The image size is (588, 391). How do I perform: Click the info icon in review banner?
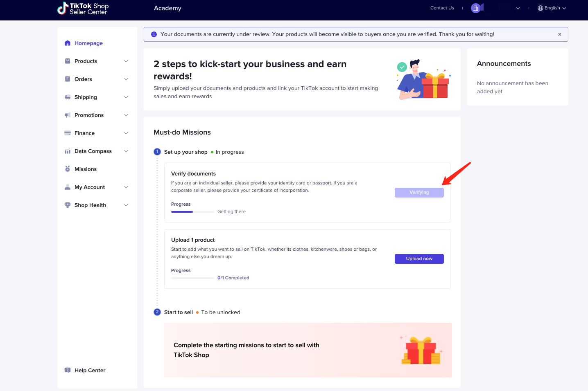154,34
